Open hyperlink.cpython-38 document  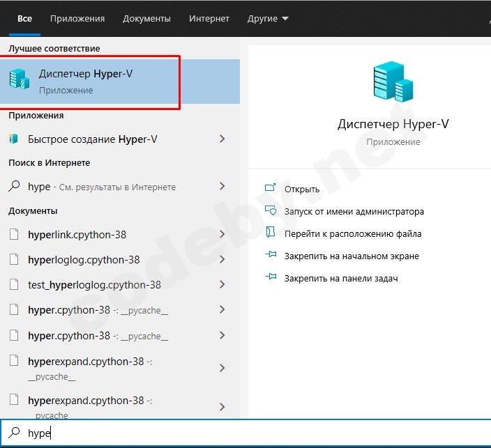click(x=77, y=235)
